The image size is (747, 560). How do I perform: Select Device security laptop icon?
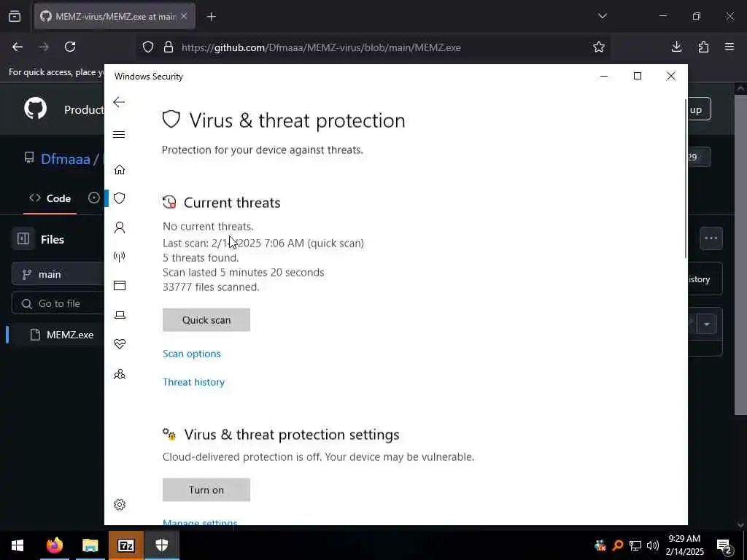[120, 315]
